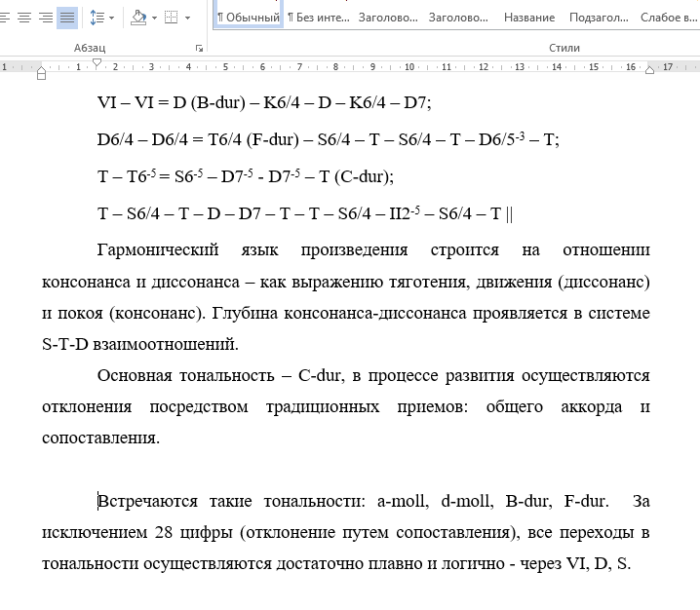Click text 'T6/4 (F-dur)' in second line
Viewport: 700px width, 610px height.
[253, 140]
